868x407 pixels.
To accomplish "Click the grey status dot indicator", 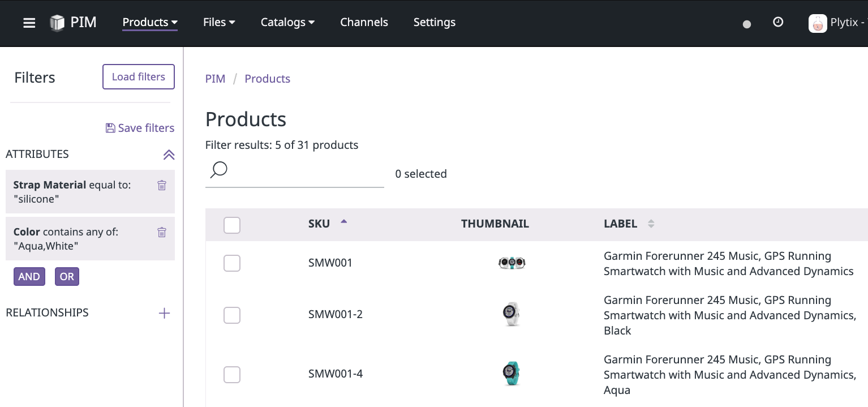I will coord(747,24).
